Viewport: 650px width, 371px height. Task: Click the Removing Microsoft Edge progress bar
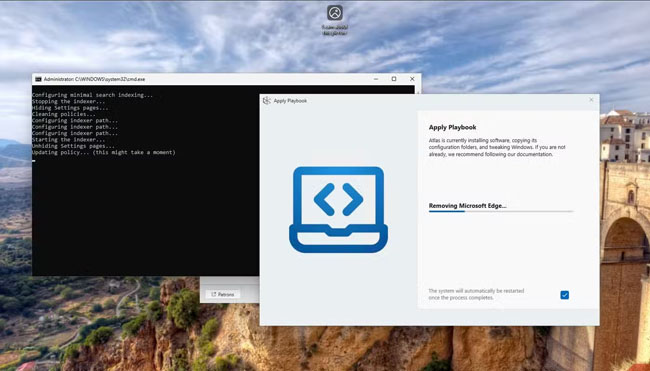coord(500,211)
